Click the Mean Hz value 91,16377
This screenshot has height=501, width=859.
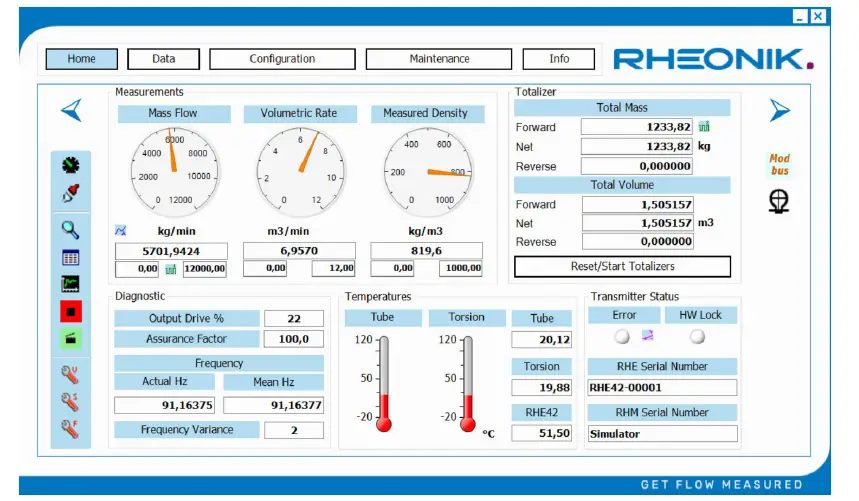[273, 405]
